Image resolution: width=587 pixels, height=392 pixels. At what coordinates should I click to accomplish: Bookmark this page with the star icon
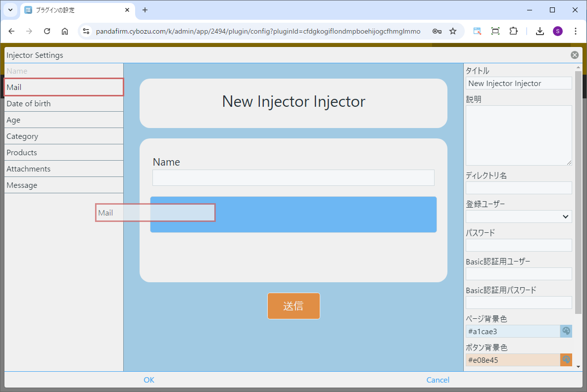pos(452,31)
